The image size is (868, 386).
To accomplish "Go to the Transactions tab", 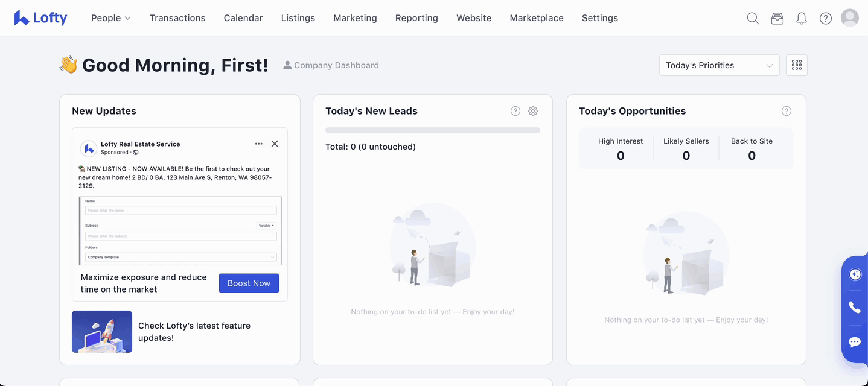I will pos(177,18).
